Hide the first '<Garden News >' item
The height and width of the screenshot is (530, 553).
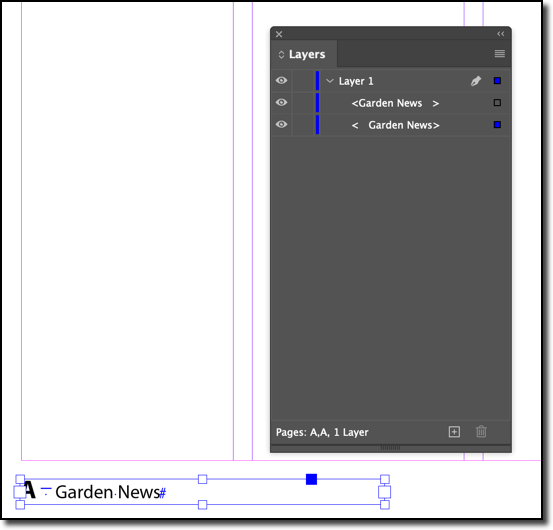pos(281,102)
